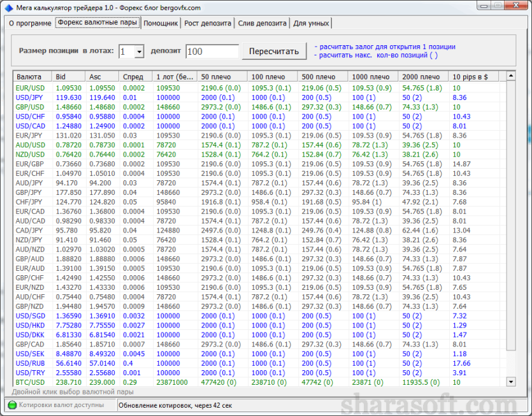The image size is (532, 416).
Task: Click the table's scroll down arrow
Action: tap(511, 382)
